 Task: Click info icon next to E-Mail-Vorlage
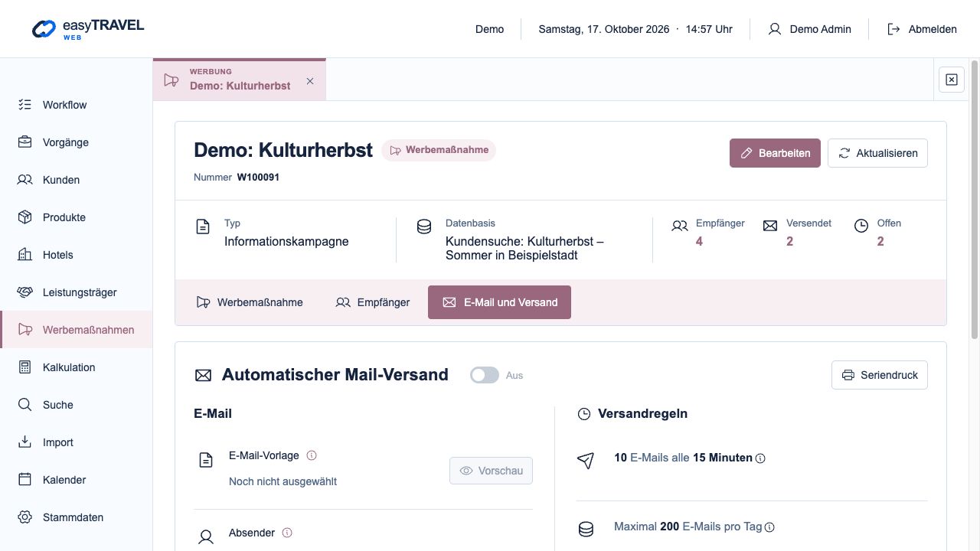[312, 455]
